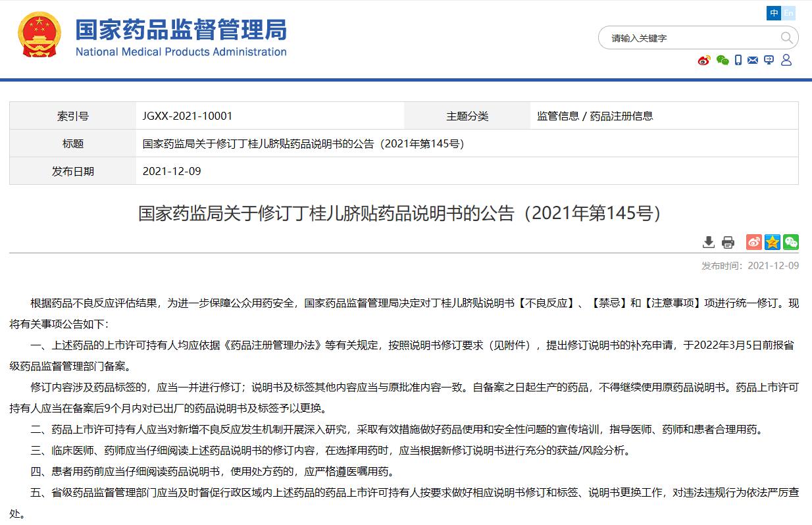This screenshot has width=812, height=525.
Task: Click the 国家药品监督管理局 logo title
Action: (181, 30)
